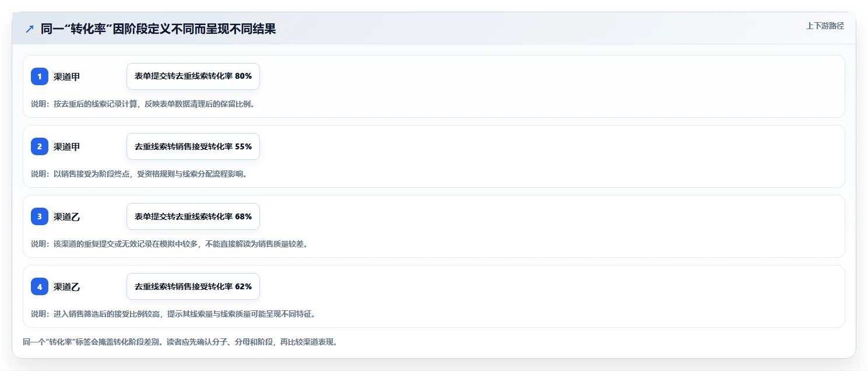Select 渠道乙 label in row 4

click(x=66, y=286)
